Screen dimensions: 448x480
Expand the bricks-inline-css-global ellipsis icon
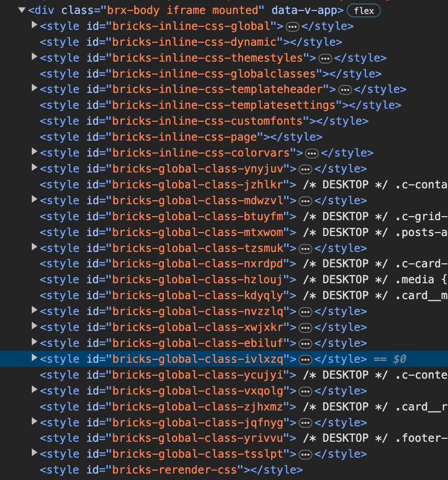coord(293,26)
